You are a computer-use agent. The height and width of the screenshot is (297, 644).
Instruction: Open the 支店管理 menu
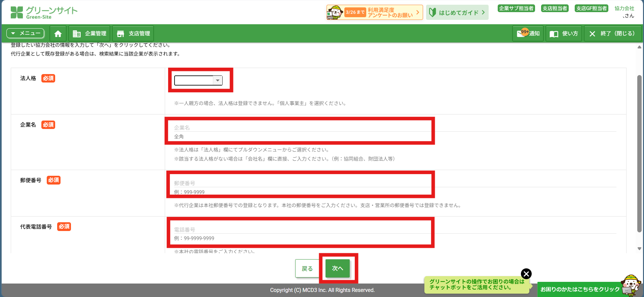133,34
